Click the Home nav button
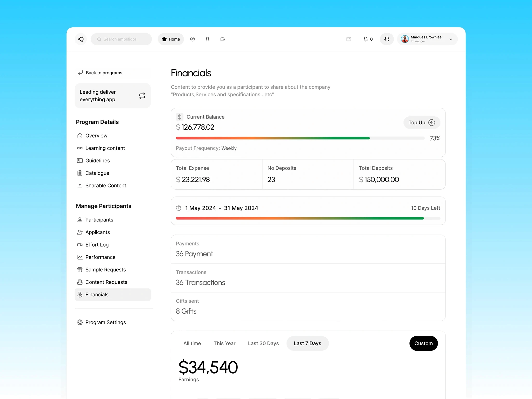 (x=171, y=39)
